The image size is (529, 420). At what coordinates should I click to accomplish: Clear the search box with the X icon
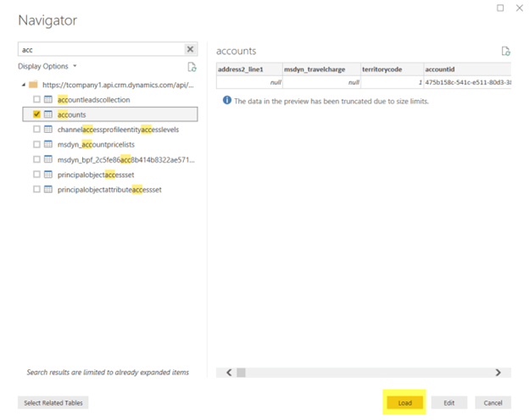[x=190, y=49]
